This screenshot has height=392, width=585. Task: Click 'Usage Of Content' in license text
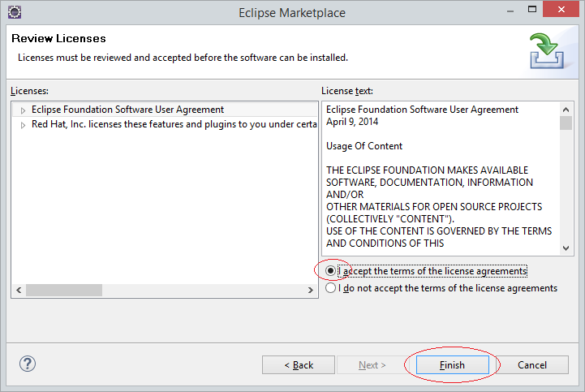[364, 146]
